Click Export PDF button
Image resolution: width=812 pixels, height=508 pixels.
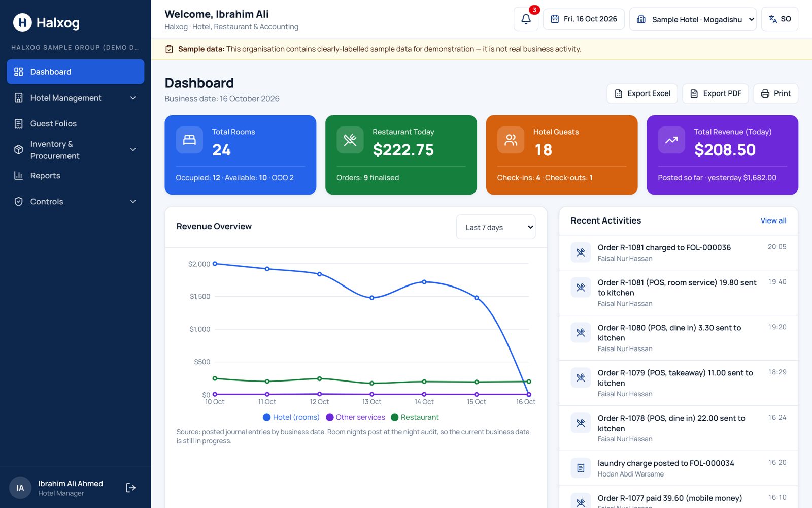716,93
